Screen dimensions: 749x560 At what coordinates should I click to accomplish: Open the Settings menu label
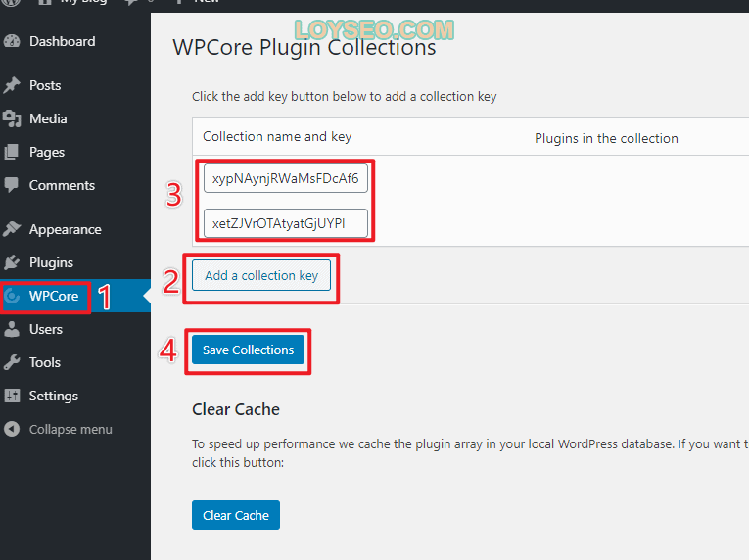[x=54, y=396]
